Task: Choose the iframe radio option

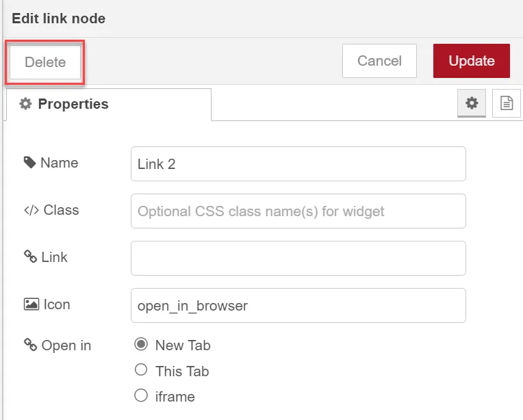Action: (x=141, y=395)
